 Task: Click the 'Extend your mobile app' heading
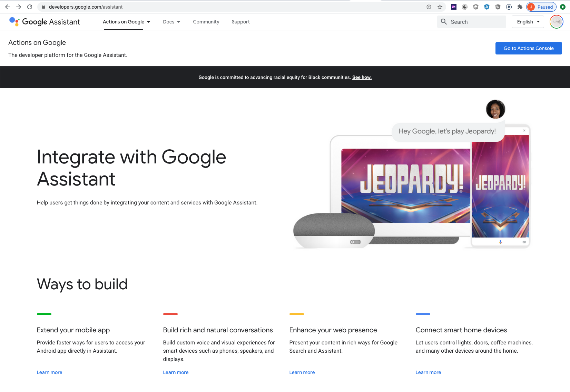(x=73, y=330)
